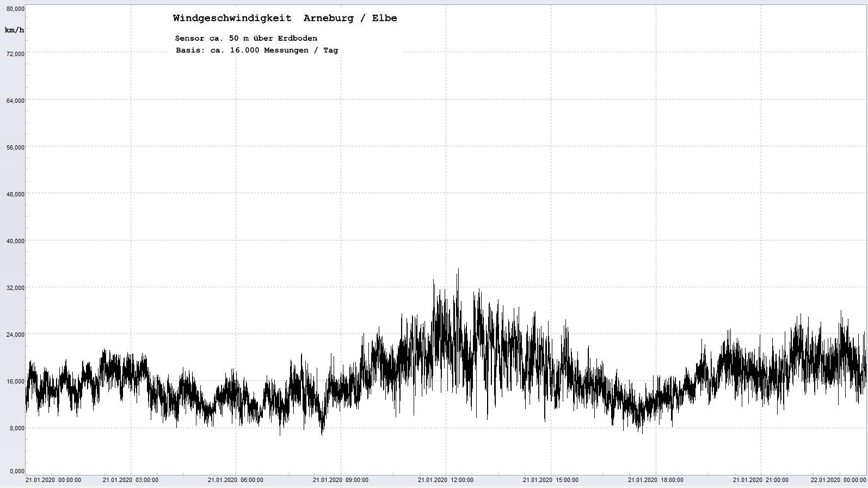
Task: Click the 48,000 y-axis label
Action: [15, 194]
